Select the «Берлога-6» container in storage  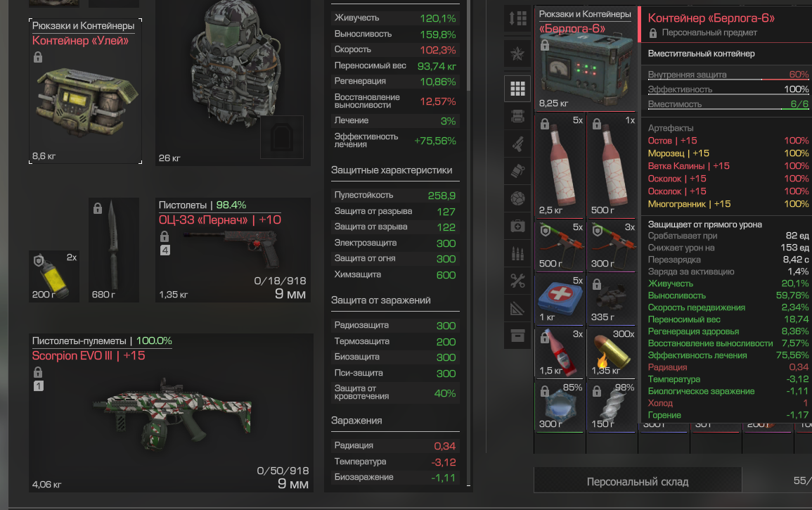point(585,60)
